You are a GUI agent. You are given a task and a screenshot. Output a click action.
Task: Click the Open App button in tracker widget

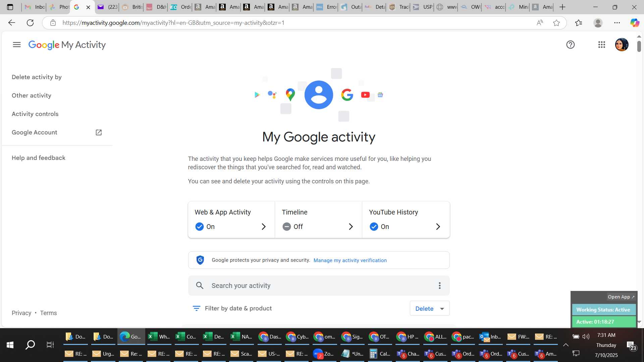pos(621,297)
